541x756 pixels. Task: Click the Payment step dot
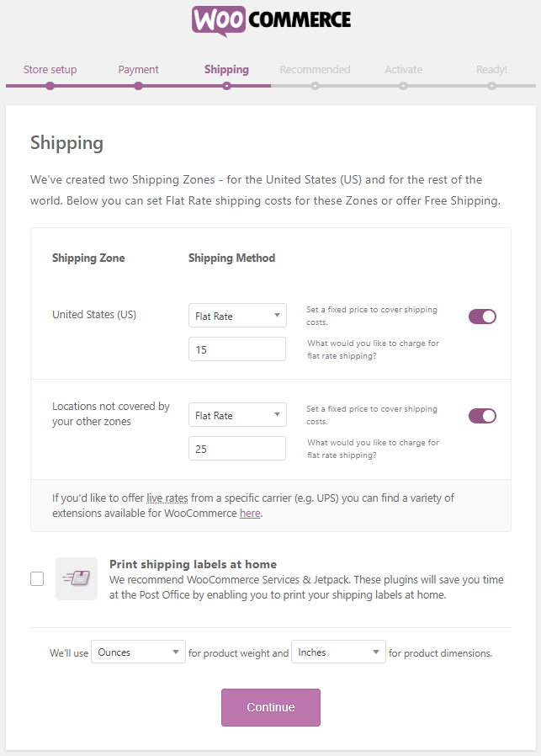click(138, 86)
